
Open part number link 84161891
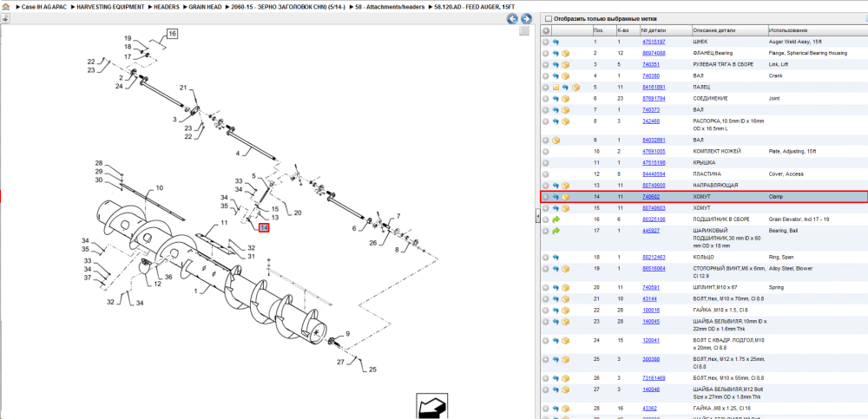[654, 88]
